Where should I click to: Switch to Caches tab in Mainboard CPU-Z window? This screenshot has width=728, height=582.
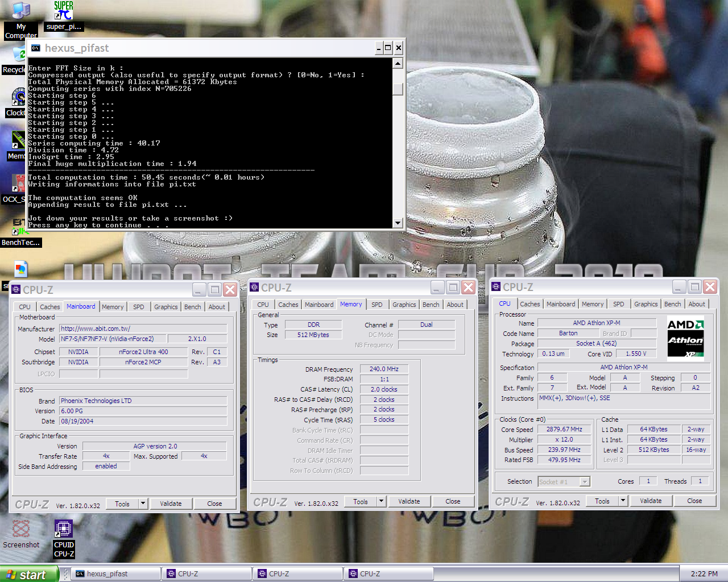(49, 307)
